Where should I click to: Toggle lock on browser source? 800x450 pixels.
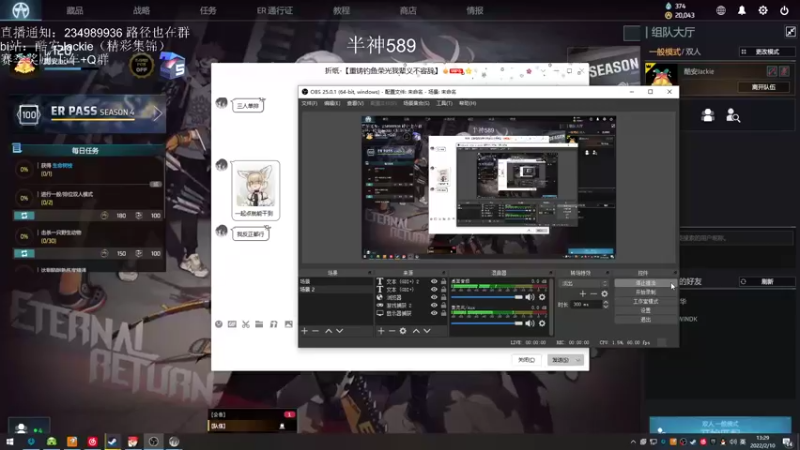[443, 297]
